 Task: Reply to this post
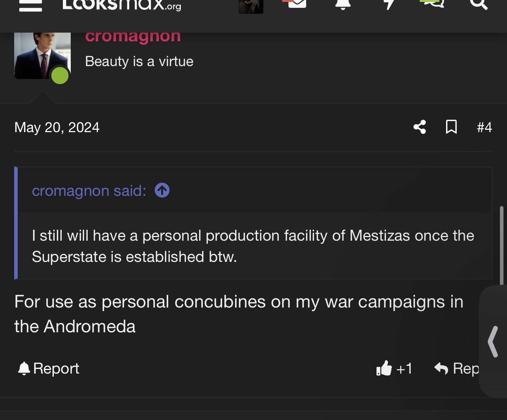(x=457, y=368)
